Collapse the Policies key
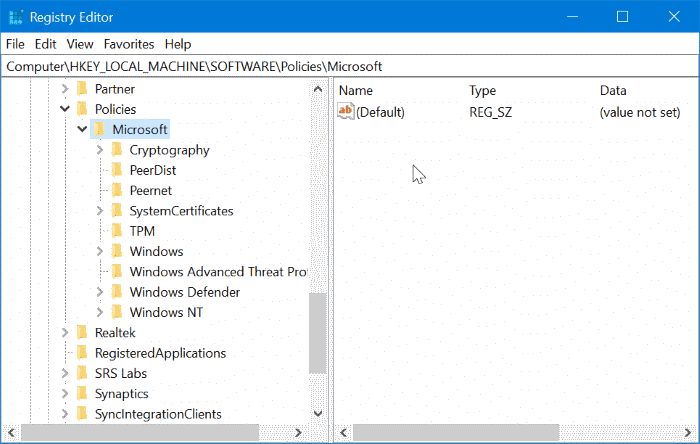 (65, 109)
